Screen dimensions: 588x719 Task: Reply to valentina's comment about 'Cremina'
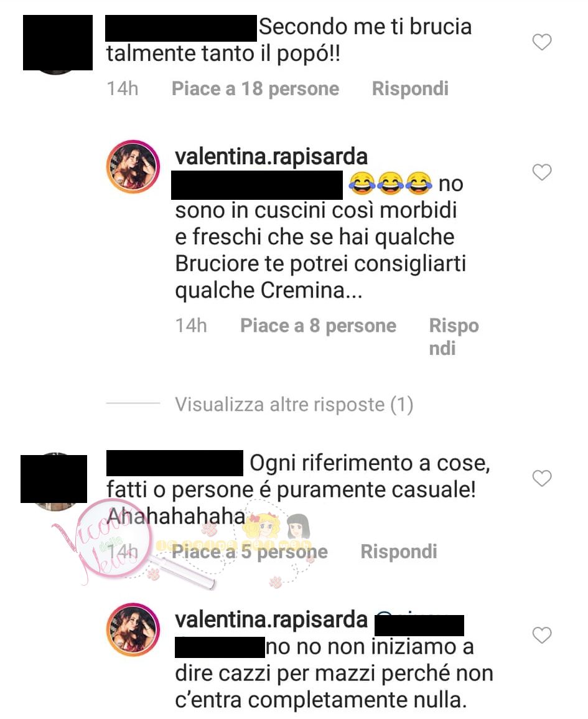click(x=454, y=337)
